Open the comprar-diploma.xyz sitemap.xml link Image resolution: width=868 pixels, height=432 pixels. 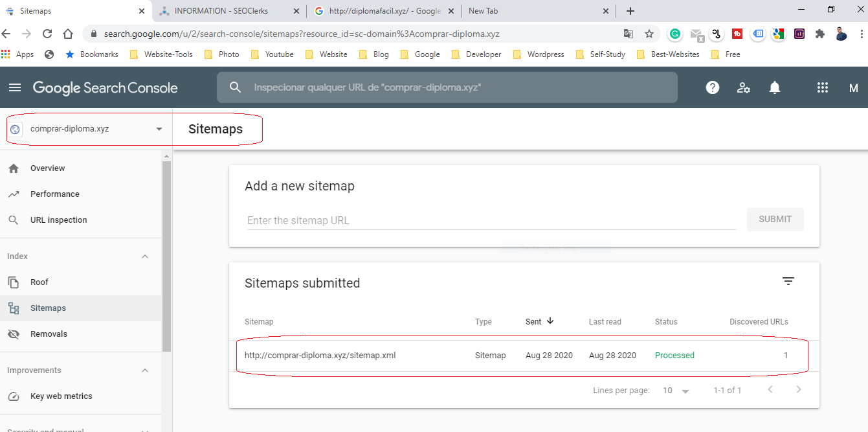[319, 355]
